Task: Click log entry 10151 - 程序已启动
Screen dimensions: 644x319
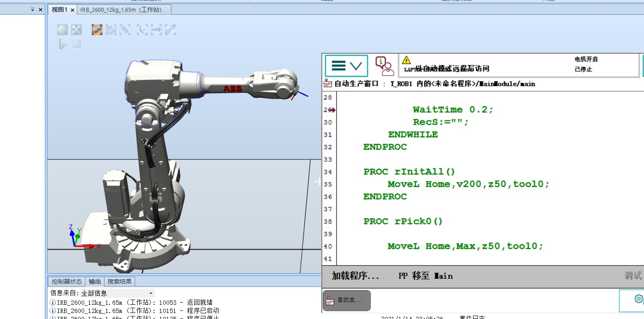Action: (x=135, y=310)
